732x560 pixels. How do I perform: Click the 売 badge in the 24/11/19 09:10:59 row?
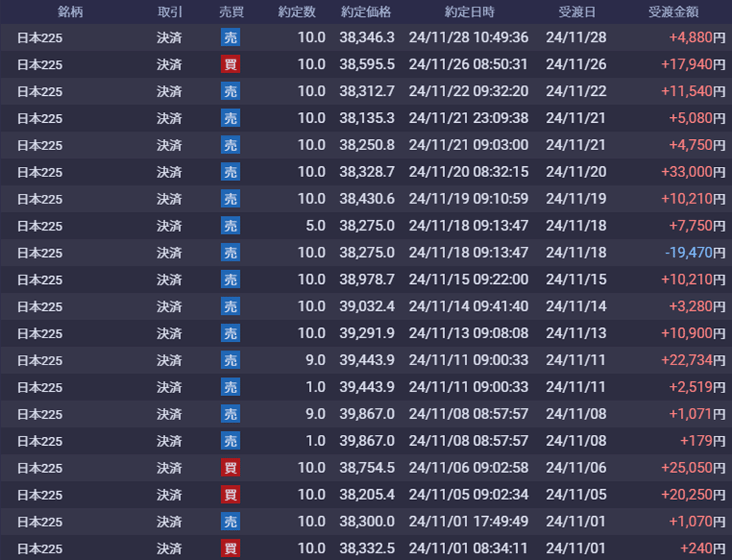[x=231, y=199]
